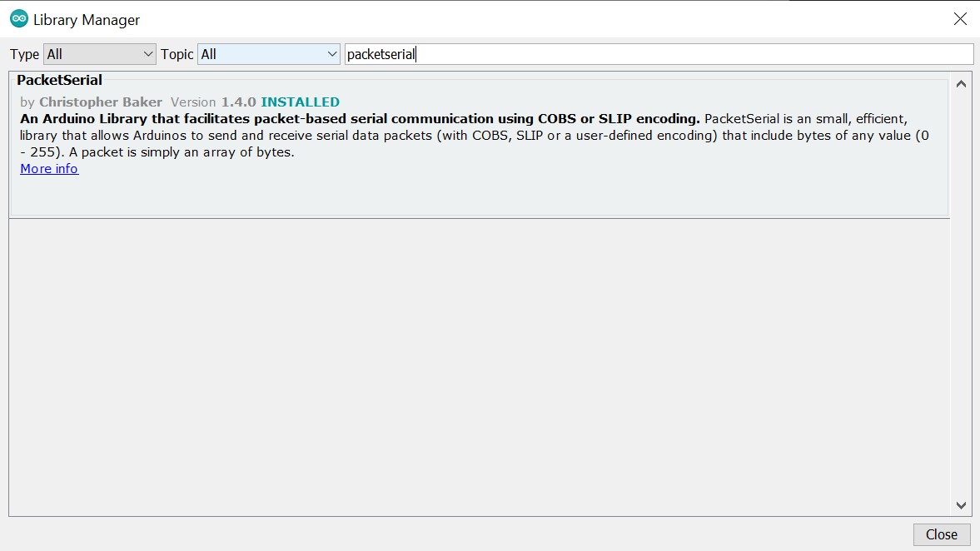Click the bold PacketSerial description sentence
980x551 pixels.
coord(360,119)
